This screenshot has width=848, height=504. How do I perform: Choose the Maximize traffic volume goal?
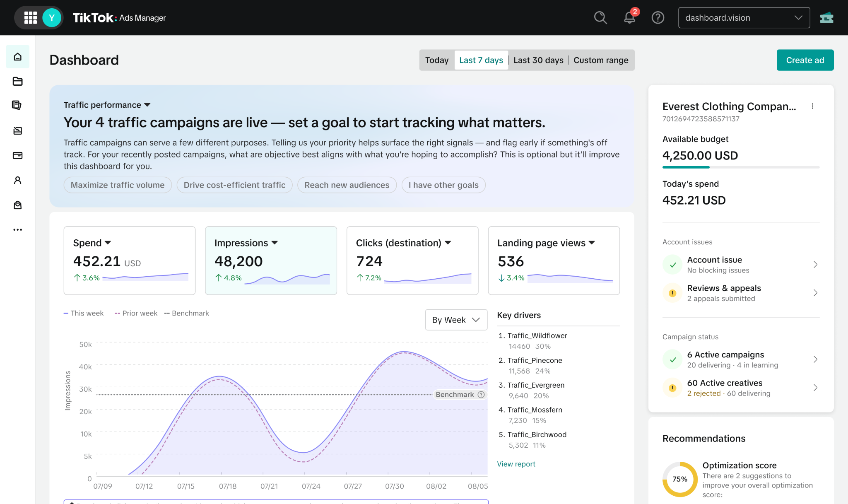click(x=118, y=185)
